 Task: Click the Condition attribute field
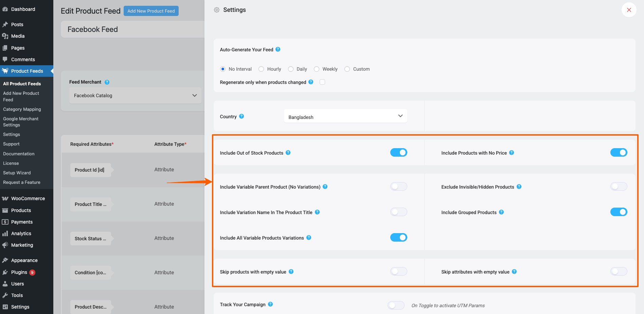click(x=91, y=273)
